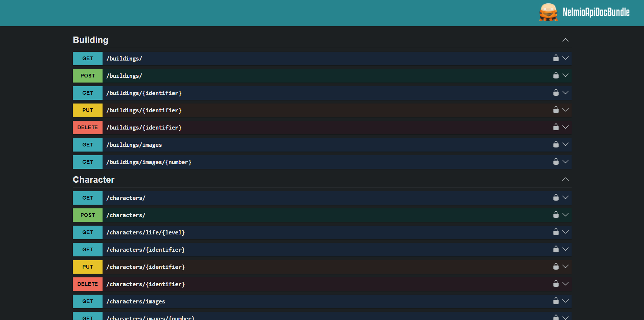This screenshot has width=644, height=320.
Task: Click lock icon on DELETE /buildings/{identifier}
Action: [x=556, y=127]
